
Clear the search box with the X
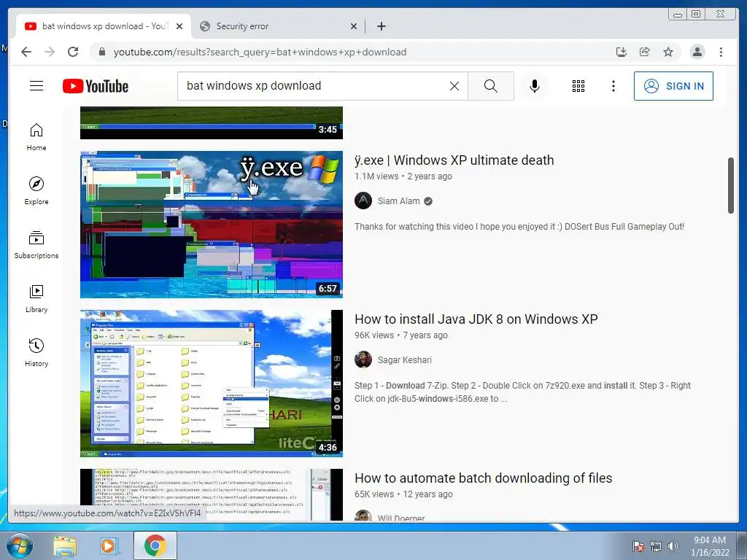point(454,86)
